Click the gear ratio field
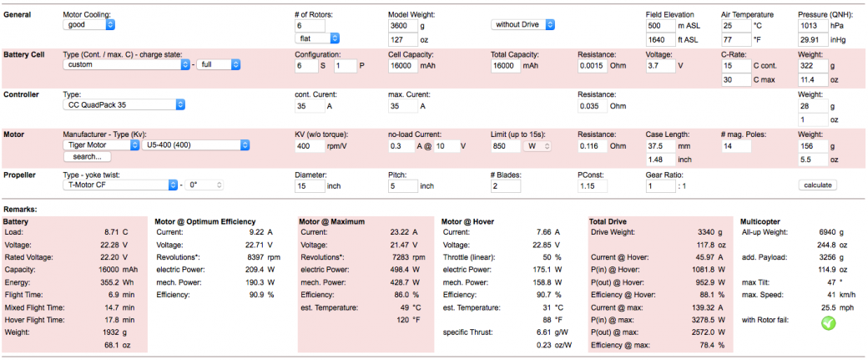 coord(660,186)
